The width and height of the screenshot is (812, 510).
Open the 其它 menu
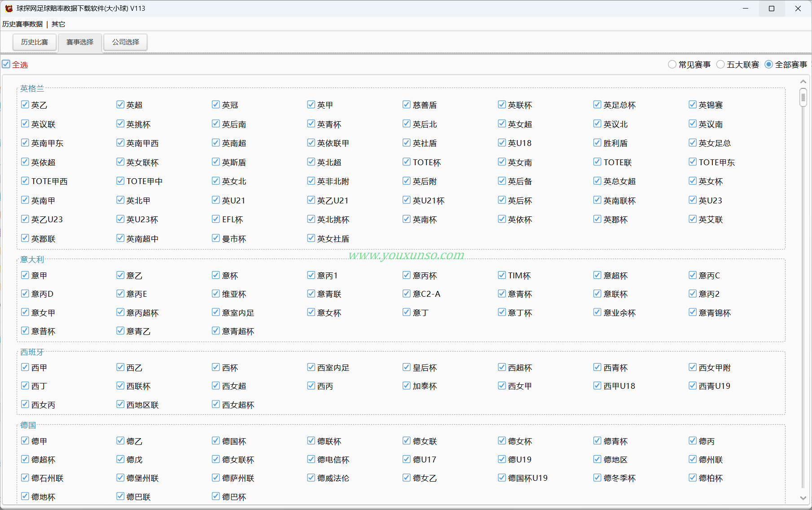(58, 24)
